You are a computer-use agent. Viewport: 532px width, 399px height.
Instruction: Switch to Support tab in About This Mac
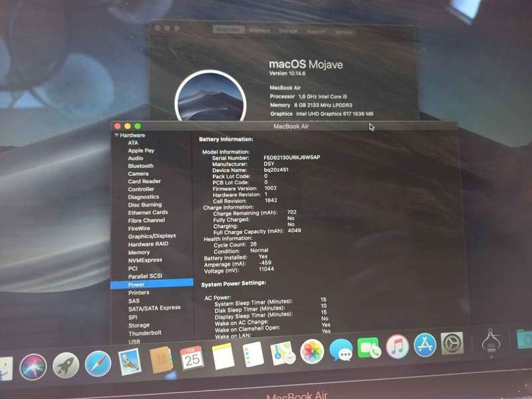click(317, 31)
